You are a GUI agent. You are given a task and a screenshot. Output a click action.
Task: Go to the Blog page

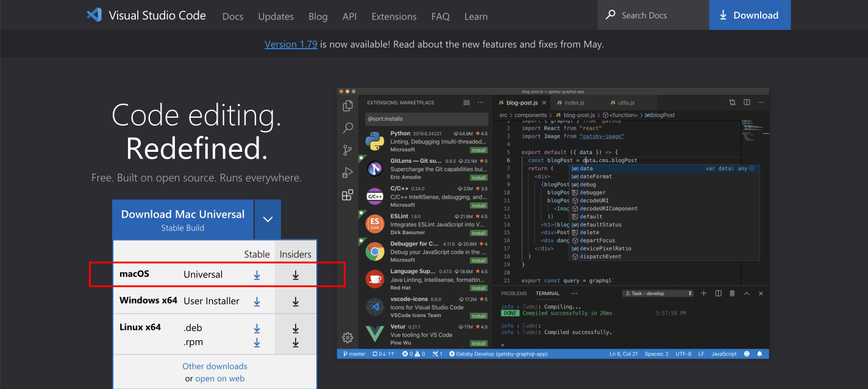[x=318, y=16]
